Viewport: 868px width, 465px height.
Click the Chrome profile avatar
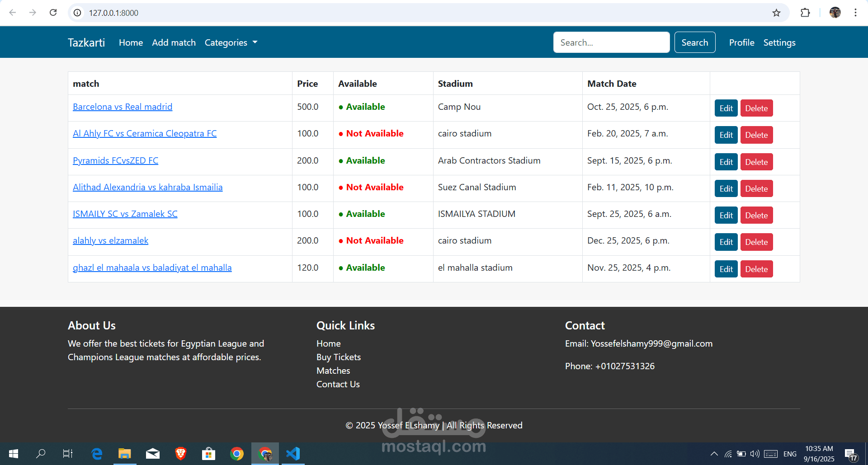(835, 13)
